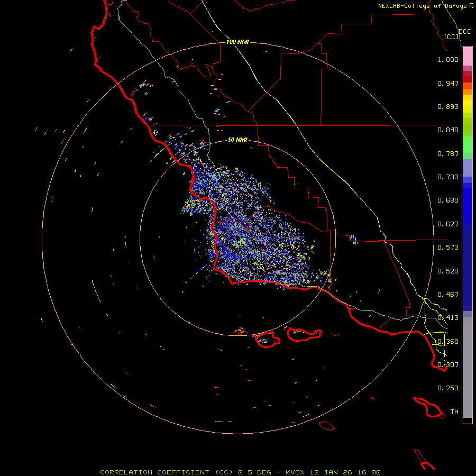Select the 0.627 scale value
The width and height of the screenshot is (476, 476).
tap(448, 224)
